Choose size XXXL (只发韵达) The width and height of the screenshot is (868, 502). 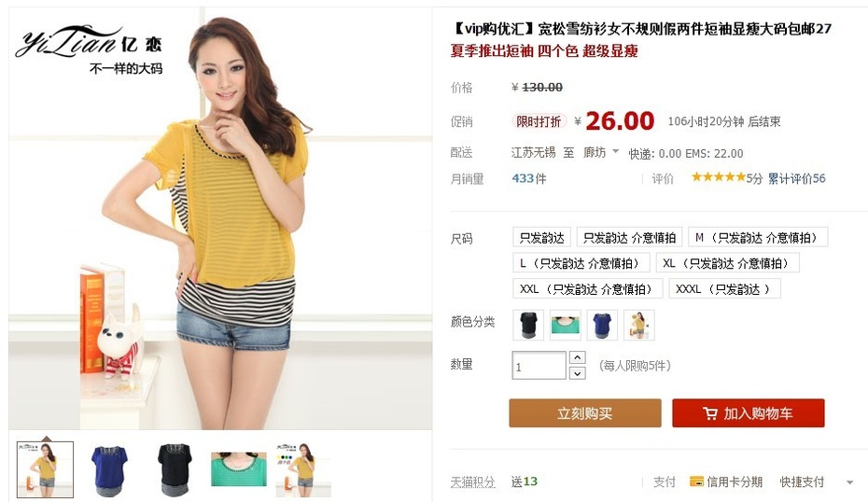tap(724, 289)
